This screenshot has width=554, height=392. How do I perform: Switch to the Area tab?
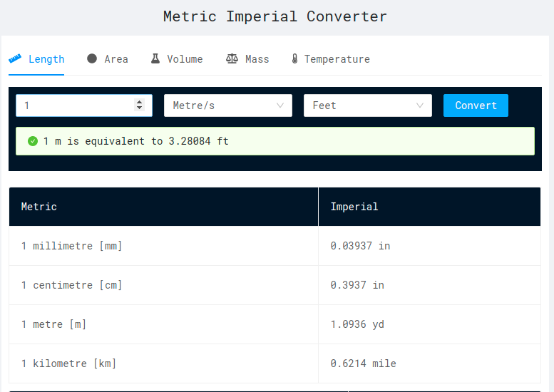pos(108,59)
